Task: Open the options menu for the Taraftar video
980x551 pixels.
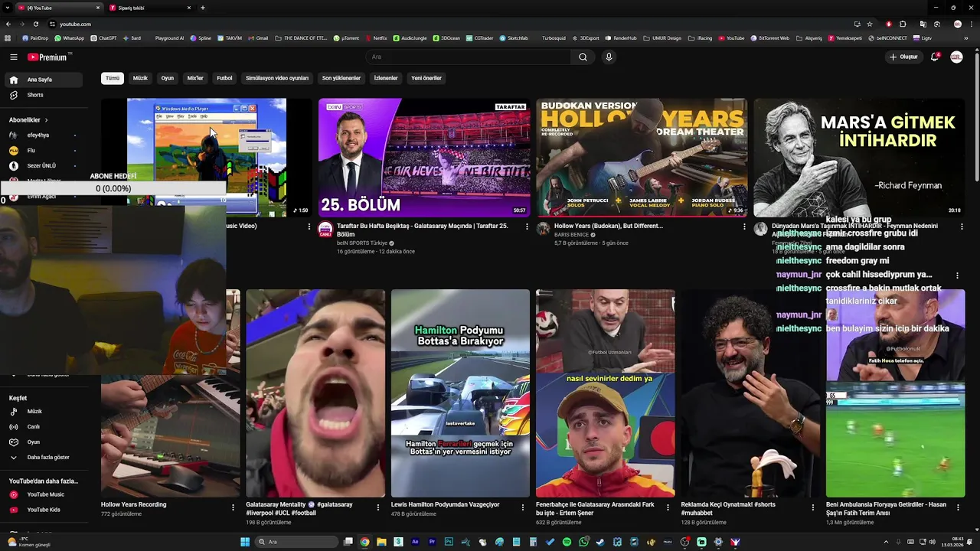Action: point(527,227)
